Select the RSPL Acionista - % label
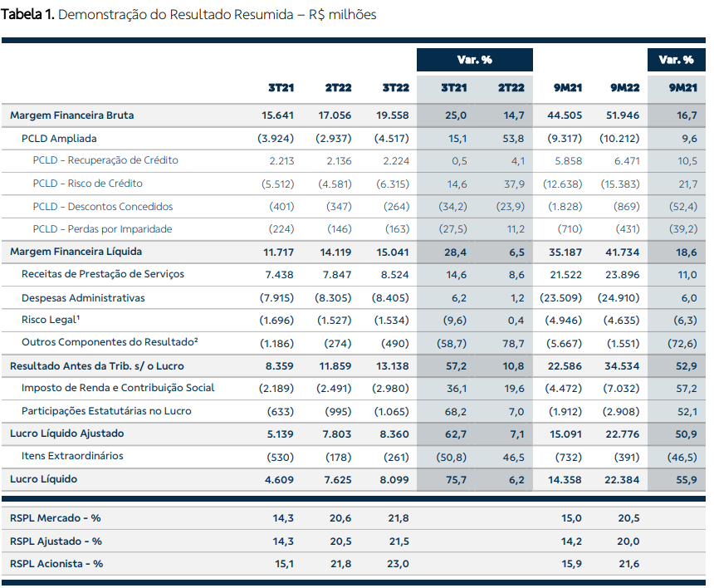The height and width of the screenshot is (588, 714). point(56,564)
